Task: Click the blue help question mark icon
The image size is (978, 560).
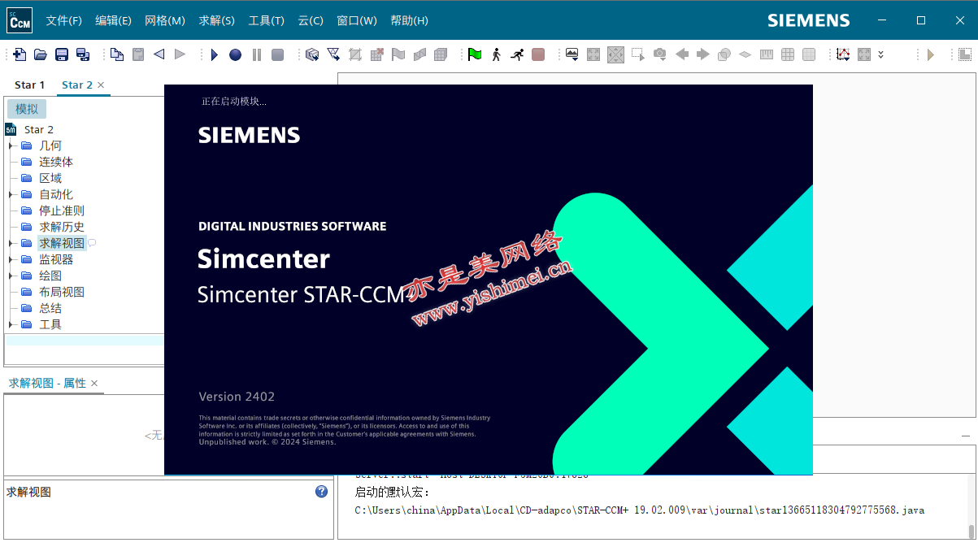Action: coord(322,492)
